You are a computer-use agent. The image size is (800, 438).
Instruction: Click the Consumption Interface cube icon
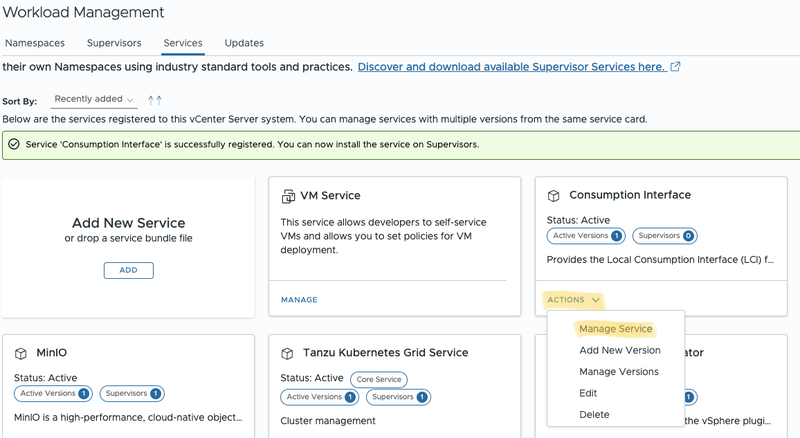553,195
